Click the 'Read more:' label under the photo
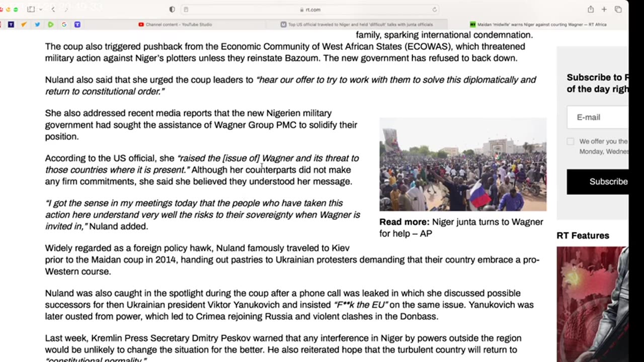Image resolution: width=644 pixels, height=362 pixels. pyautogui.click(x=405, y=222)
